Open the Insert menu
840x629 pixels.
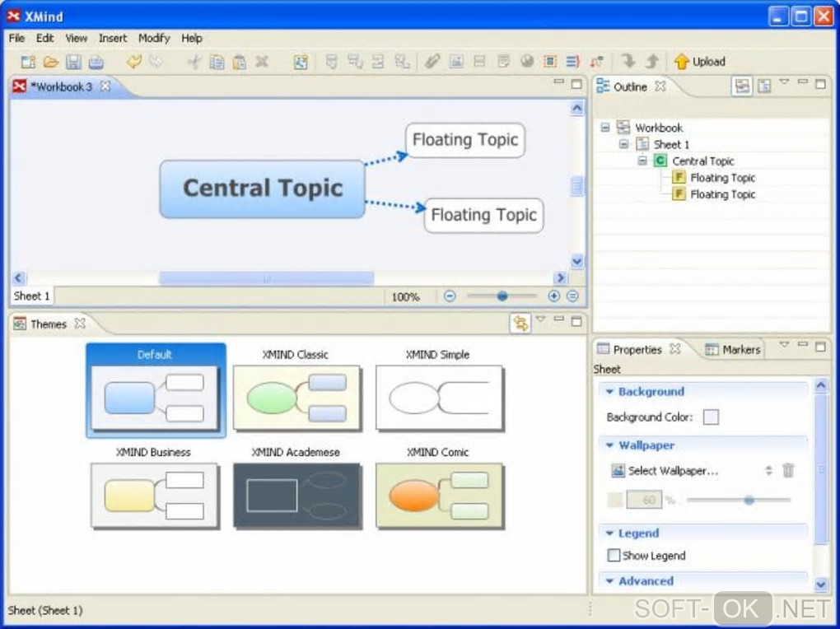[x=113, y=38]
